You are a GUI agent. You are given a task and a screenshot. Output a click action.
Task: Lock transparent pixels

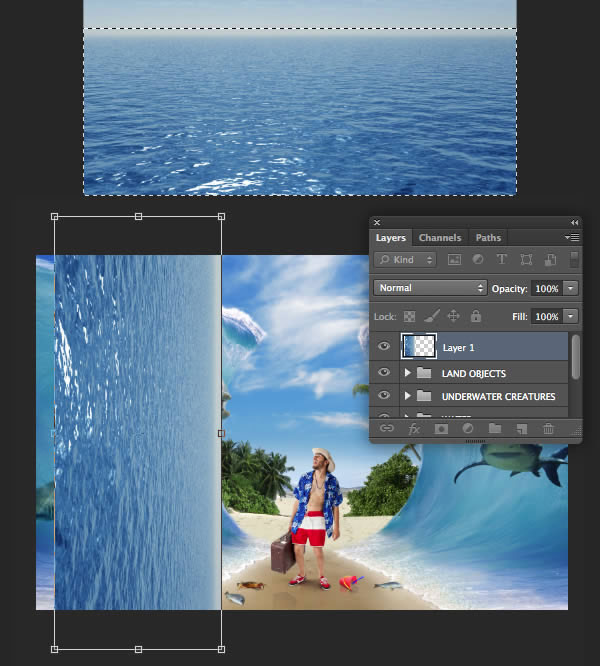coord(409,316)
